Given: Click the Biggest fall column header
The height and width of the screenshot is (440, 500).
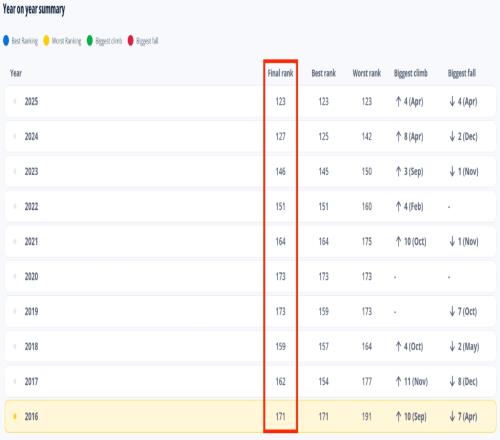Looking at the screenshot, I should click(x=462, y=73).
